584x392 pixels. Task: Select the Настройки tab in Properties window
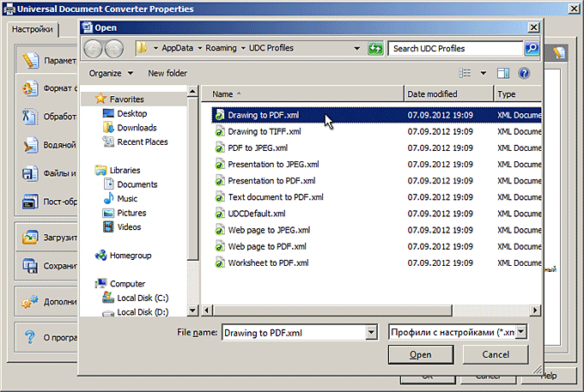[x=33, y=29]
